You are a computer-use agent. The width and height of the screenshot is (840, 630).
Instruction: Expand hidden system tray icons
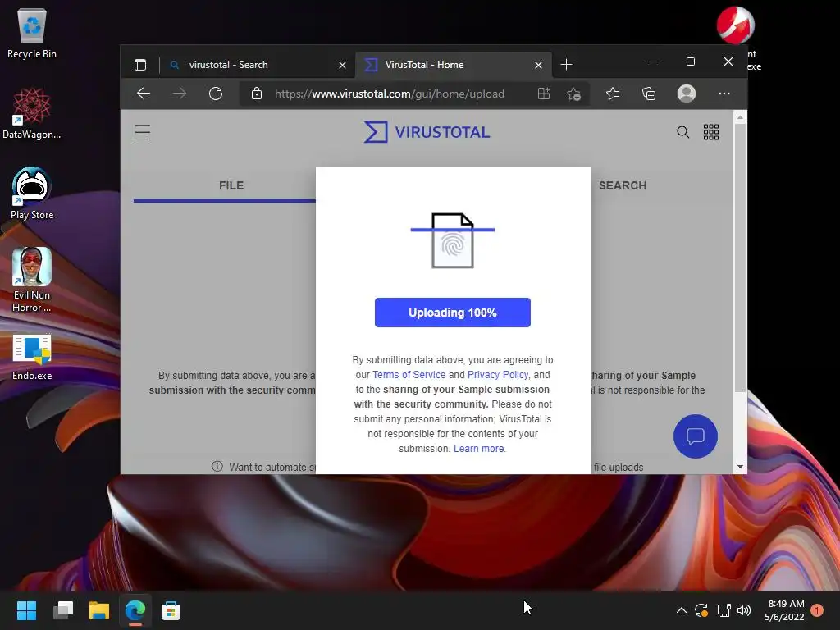(682, 610)
